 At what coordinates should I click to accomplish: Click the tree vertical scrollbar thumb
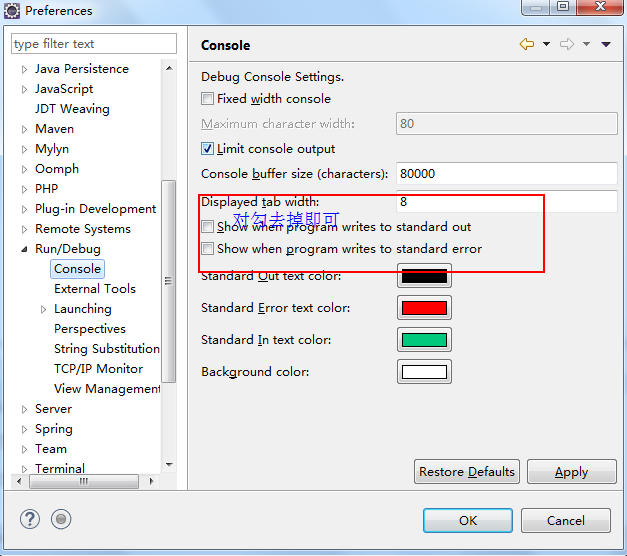click(x=168, y=281)
